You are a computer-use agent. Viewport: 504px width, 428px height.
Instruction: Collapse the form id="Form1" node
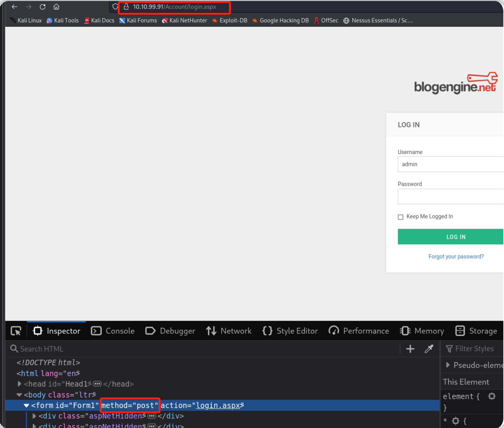[x=26, y=405]
